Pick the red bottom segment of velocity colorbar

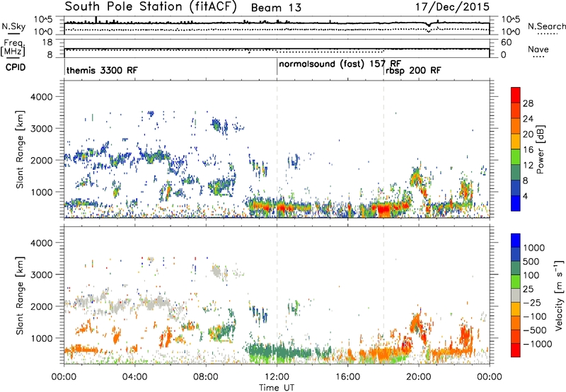(x=516, y=350)
